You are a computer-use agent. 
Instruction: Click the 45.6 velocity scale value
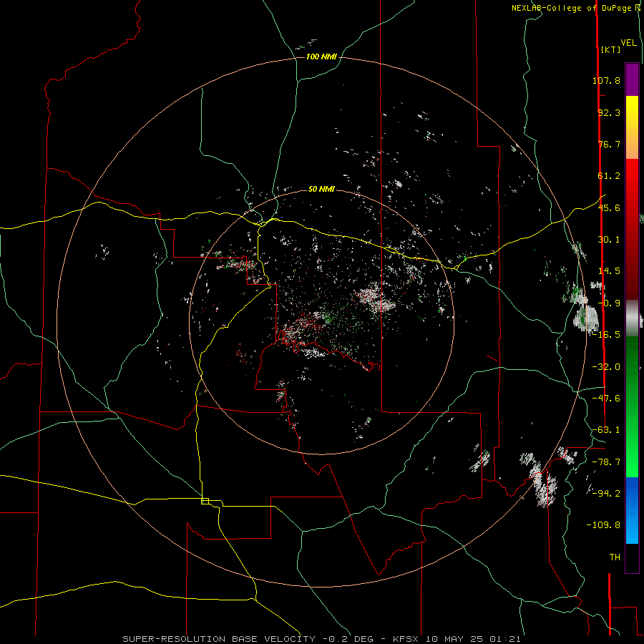tap(609, 208)
